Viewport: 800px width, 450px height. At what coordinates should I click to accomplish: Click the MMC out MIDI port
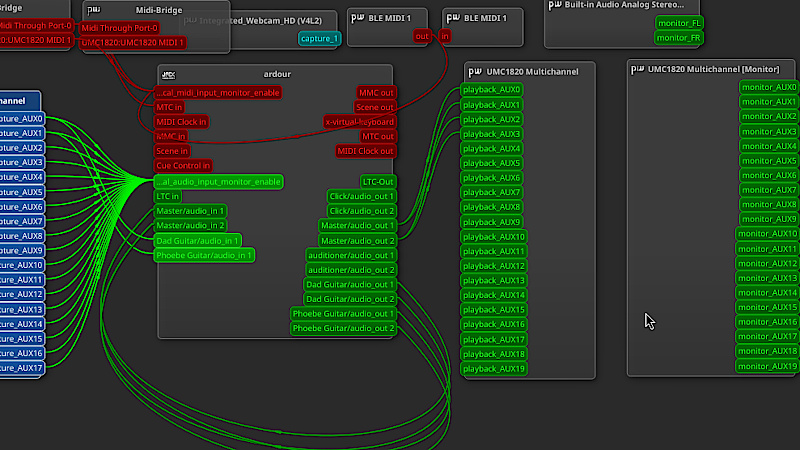click(376, 92)
